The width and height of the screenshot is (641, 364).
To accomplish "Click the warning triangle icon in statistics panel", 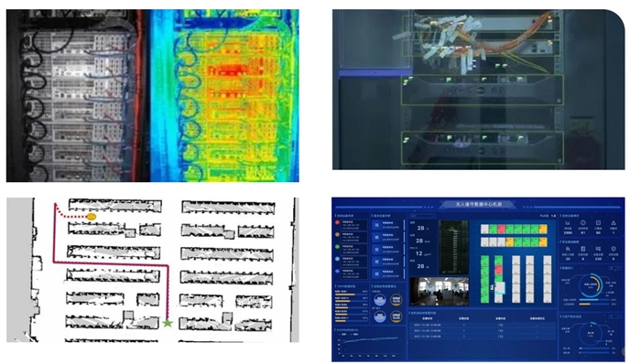I will pyautogui.click(x=614, y=223).
